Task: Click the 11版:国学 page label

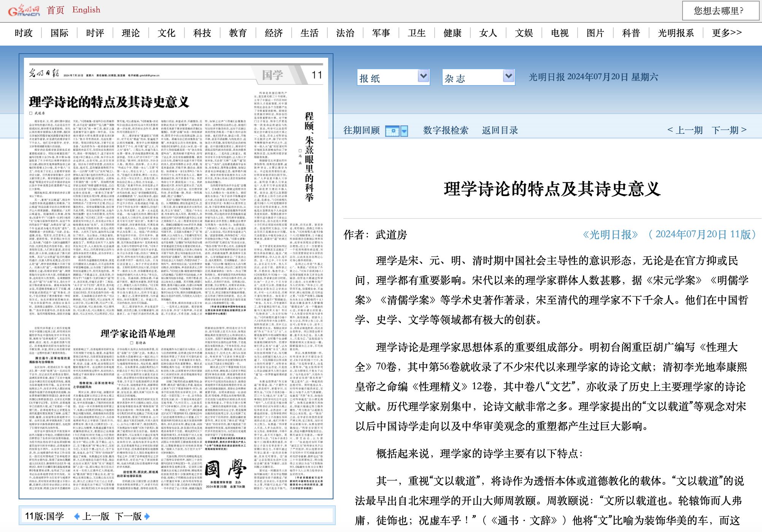Action: (44, 516)
